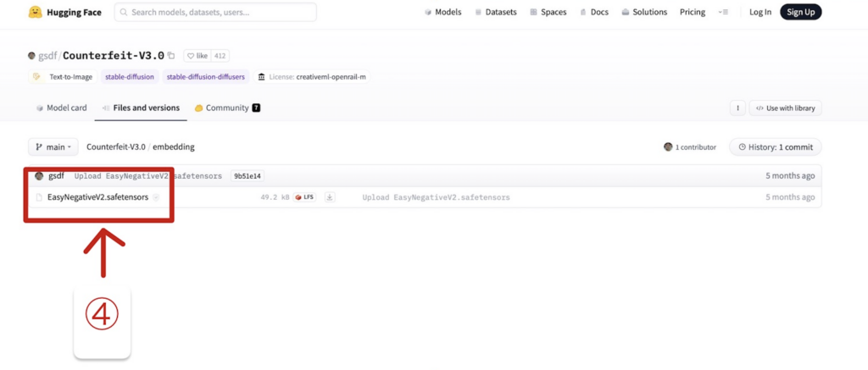Click the gsdf avatar in commit row
This screenshot has width=868, height=370.
tap(39, 176)
